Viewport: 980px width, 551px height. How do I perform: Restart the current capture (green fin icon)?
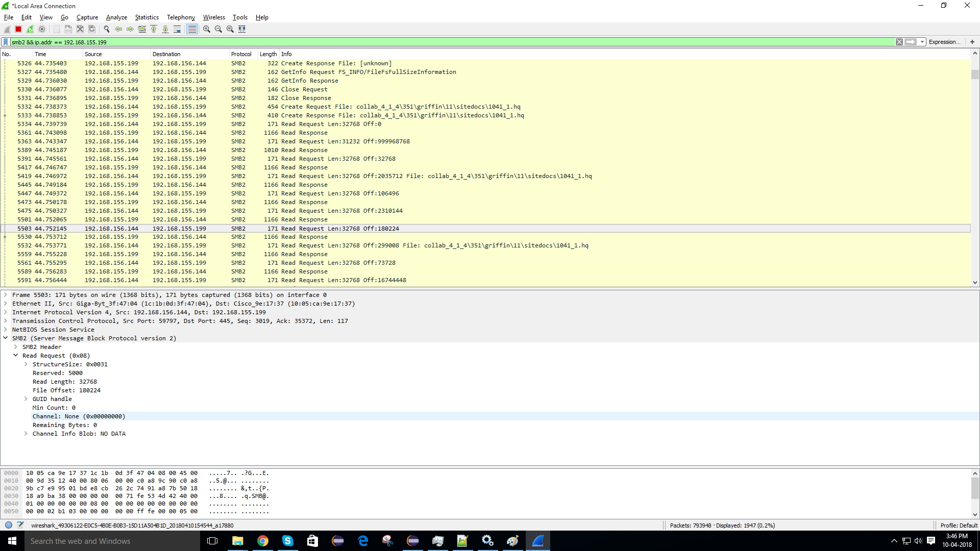point(30,29)
